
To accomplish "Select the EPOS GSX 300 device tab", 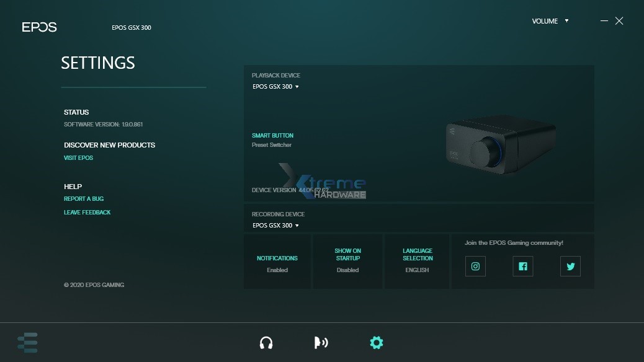I will pos(131,28).
